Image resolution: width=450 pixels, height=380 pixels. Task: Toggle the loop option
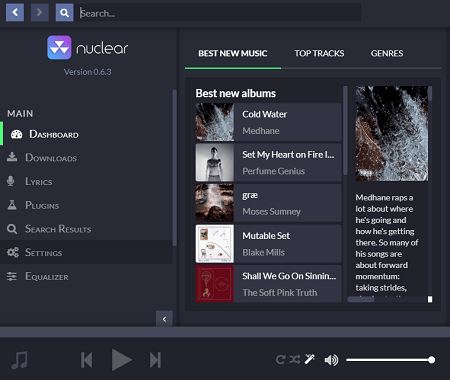point(280,359)
